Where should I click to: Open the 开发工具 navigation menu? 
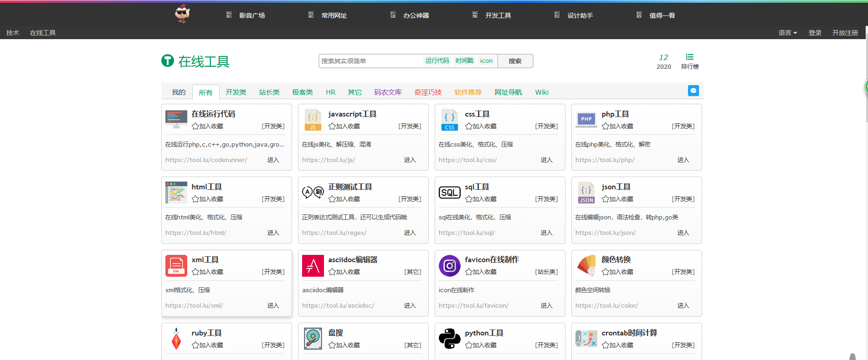click(498, 15)
